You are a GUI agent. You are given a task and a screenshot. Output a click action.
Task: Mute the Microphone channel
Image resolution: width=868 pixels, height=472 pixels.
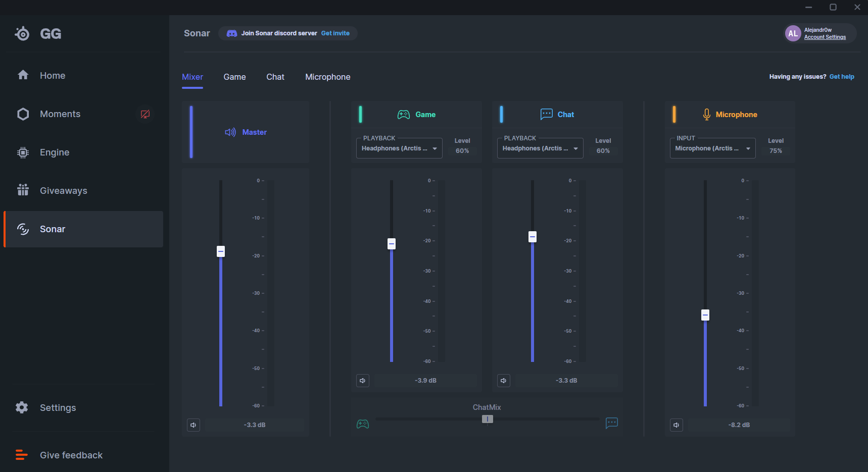(x=677, y=425)
